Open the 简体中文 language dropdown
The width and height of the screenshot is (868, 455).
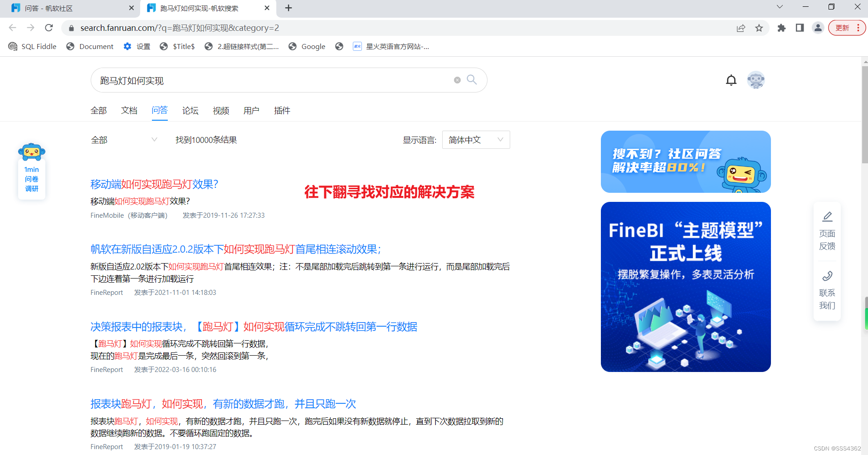click(476, 140)
